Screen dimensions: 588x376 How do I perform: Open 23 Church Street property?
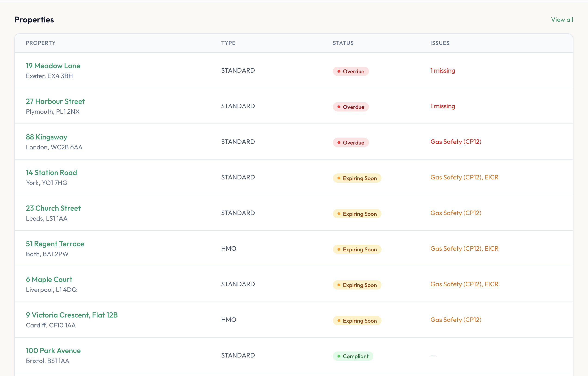[53, 208]
